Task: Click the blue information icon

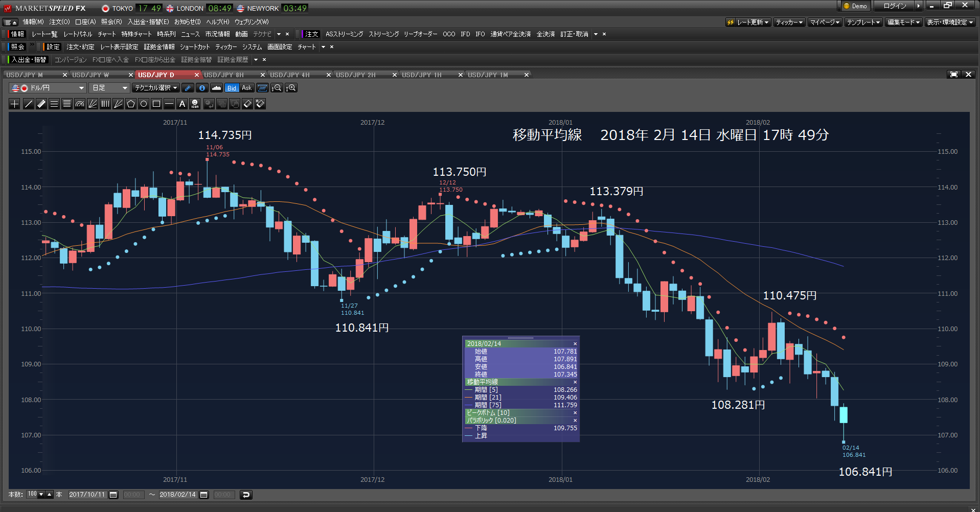Action: click(x=202, y=88)
